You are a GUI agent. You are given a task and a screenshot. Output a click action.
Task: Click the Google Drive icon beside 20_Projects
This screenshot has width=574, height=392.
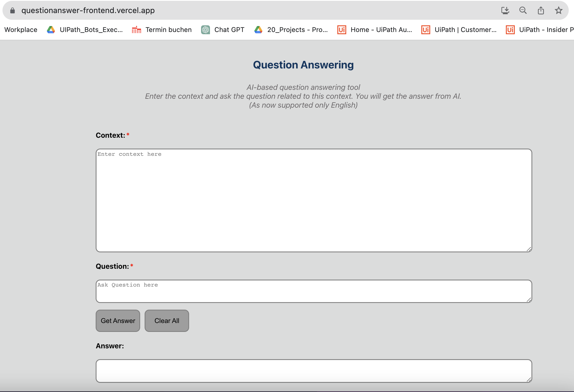click(258, 30)
